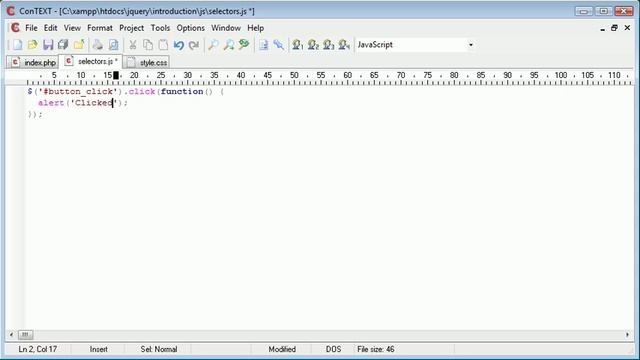Run user command 2 icon
The height and width of the screenshot is (360, 640).
pyautogui.click(x=313, y=45)
